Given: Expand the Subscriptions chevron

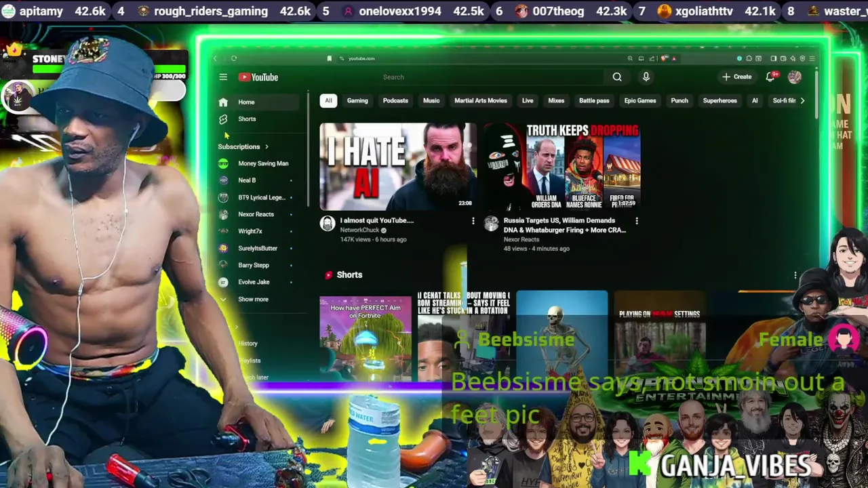Looking at the screenshot, I should pos(267,146).
